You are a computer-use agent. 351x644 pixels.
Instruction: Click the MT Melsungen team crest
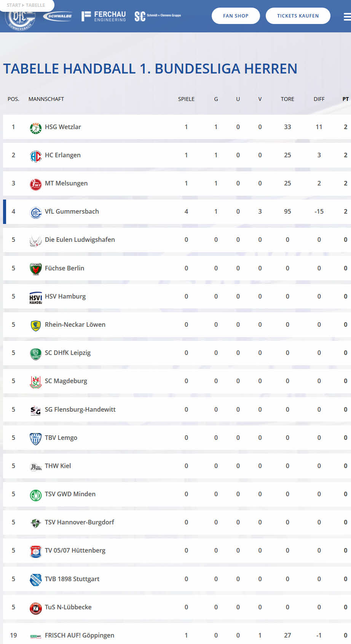(36, 184)
